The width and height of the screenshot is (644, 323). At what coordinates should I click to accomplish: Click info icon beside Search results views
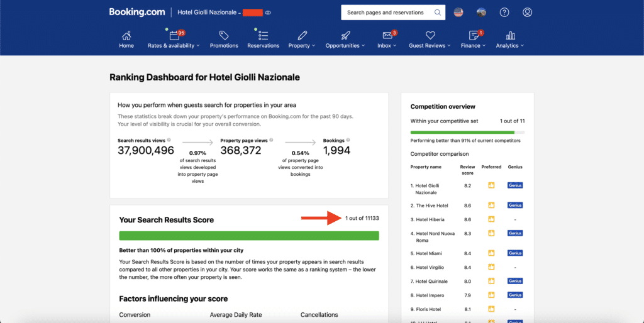point(169,140)
